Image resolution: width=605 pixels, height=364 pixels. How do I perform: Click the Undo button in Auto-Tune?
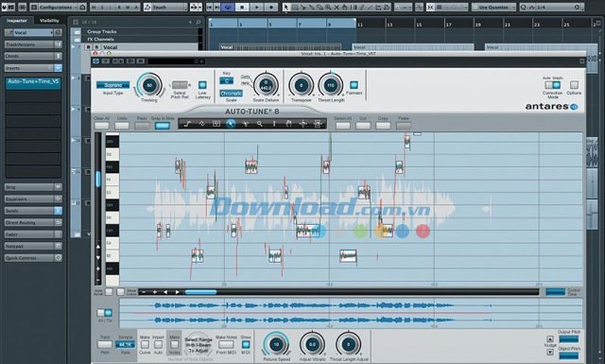point(122,126)
